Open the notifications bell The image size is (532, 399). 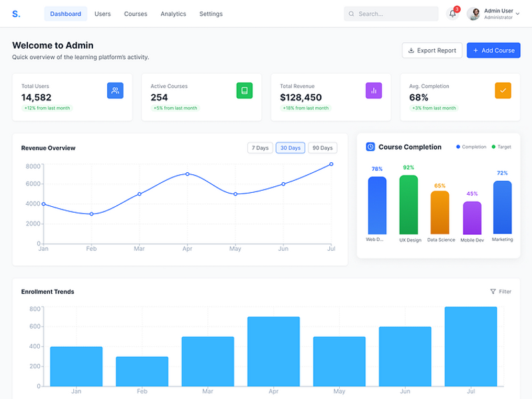point(453,13)
